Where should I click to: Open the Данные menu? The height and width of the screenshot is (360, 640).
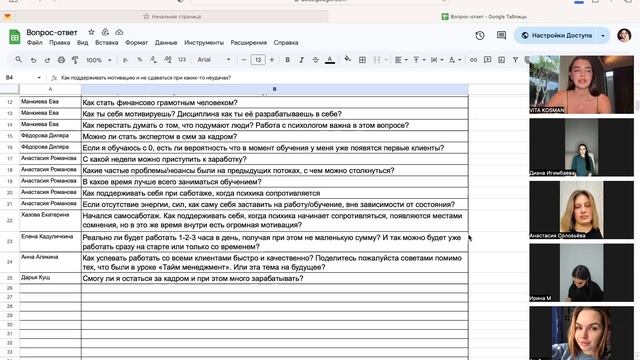pyautogui.click(x=166, y=42)
